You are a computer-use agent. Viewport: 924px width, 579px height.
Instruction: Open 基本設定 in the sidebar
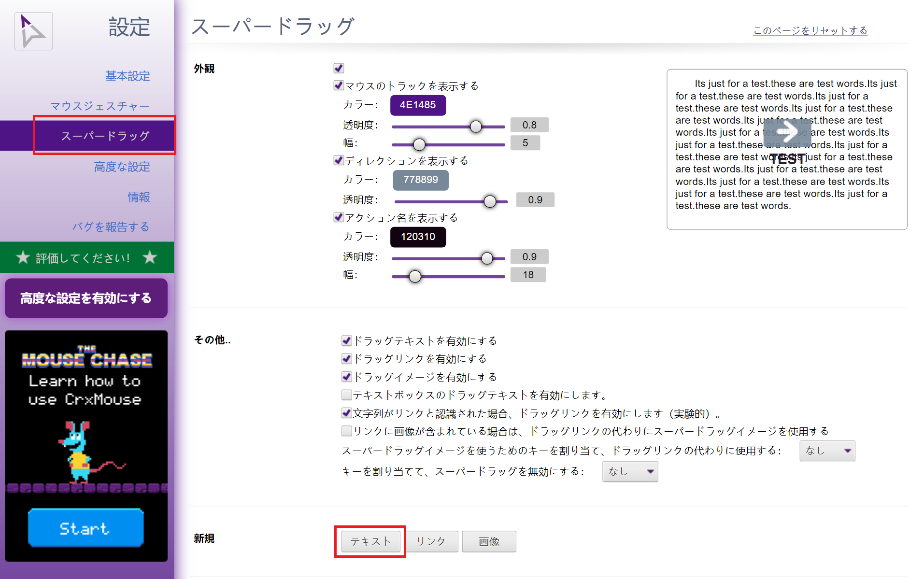click(x=128, y=76)
